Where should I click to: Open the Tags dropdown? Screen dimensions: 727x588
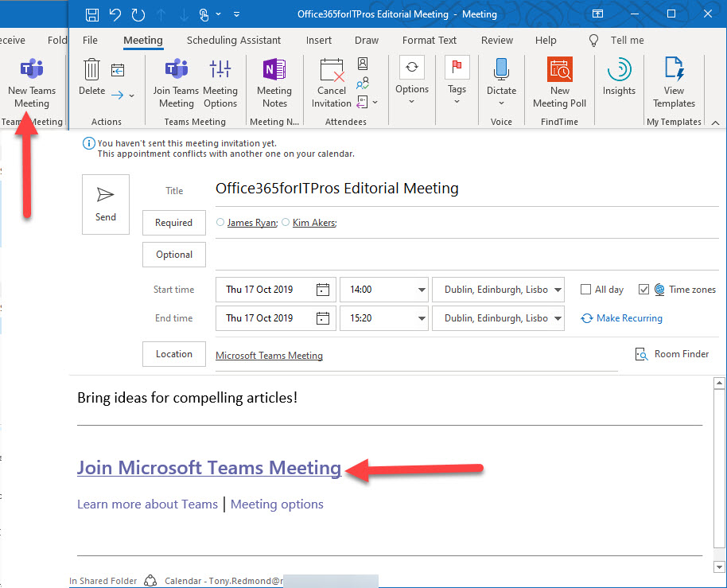[457, 80]
